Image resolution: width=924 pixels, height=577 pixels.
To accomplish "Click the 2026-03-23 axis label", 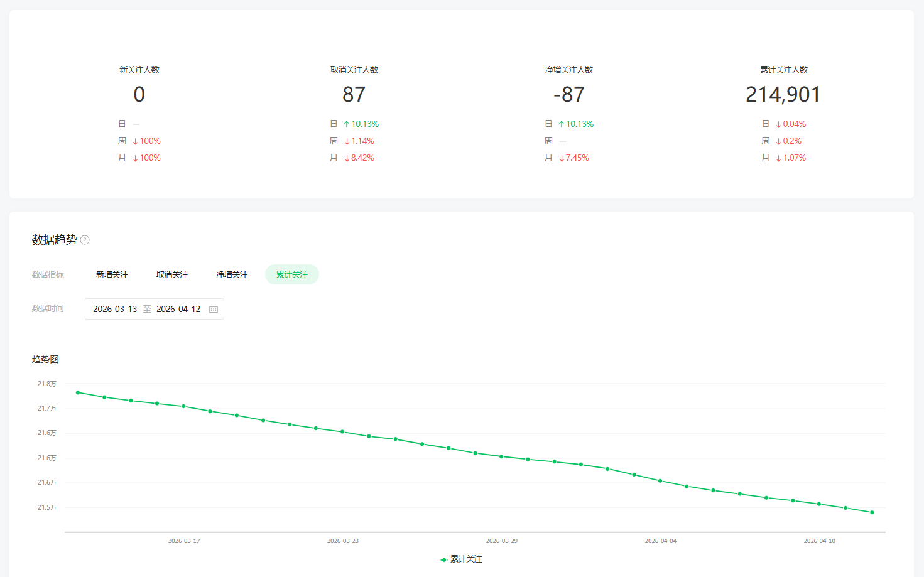I will [343, 541].
